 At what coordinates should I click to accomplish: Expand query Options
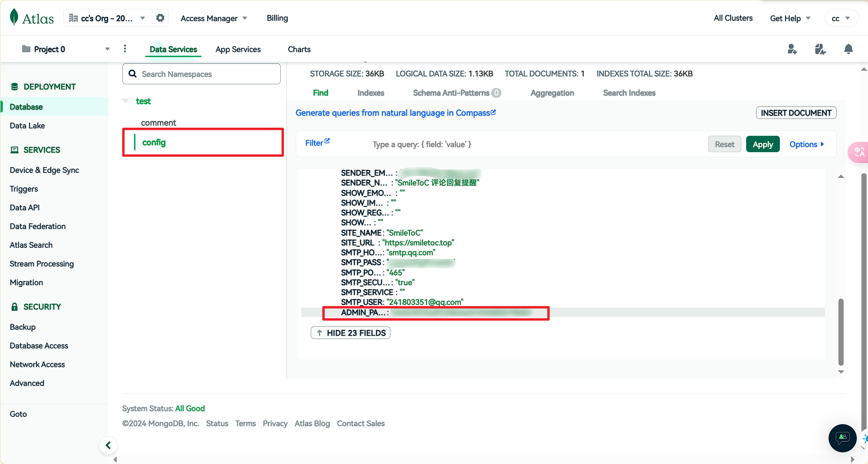pyautogui.click(x=807, y=144)
